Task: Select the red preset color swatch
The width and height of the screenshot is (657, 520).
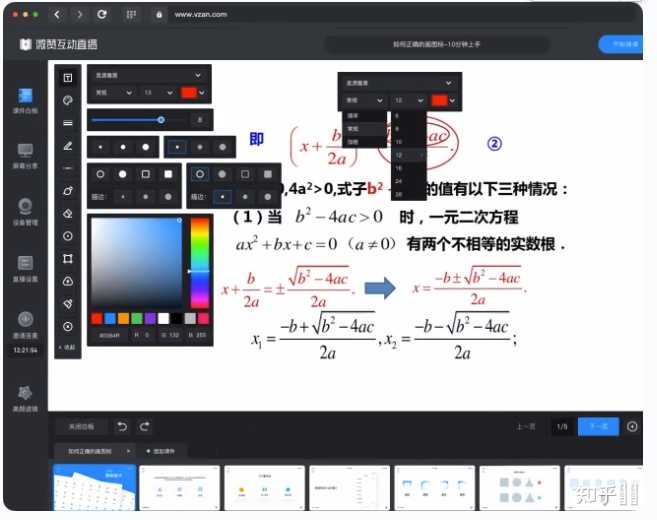Action: [97, 318]
